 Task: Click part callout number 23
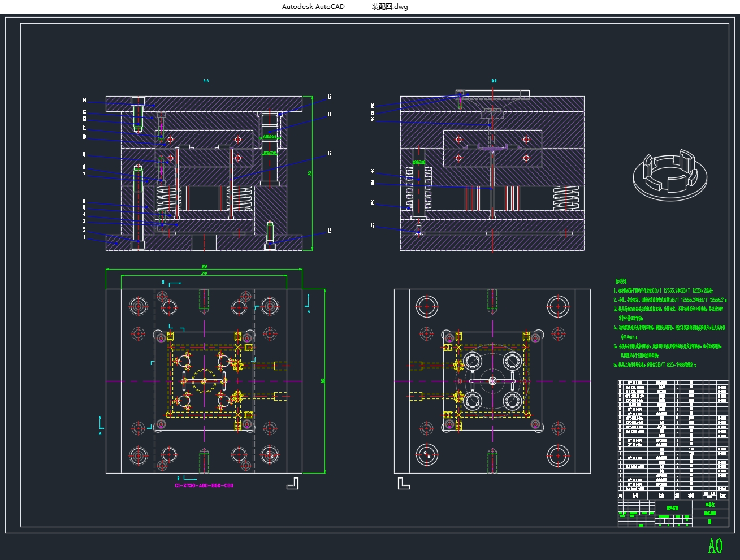[373, 120]
